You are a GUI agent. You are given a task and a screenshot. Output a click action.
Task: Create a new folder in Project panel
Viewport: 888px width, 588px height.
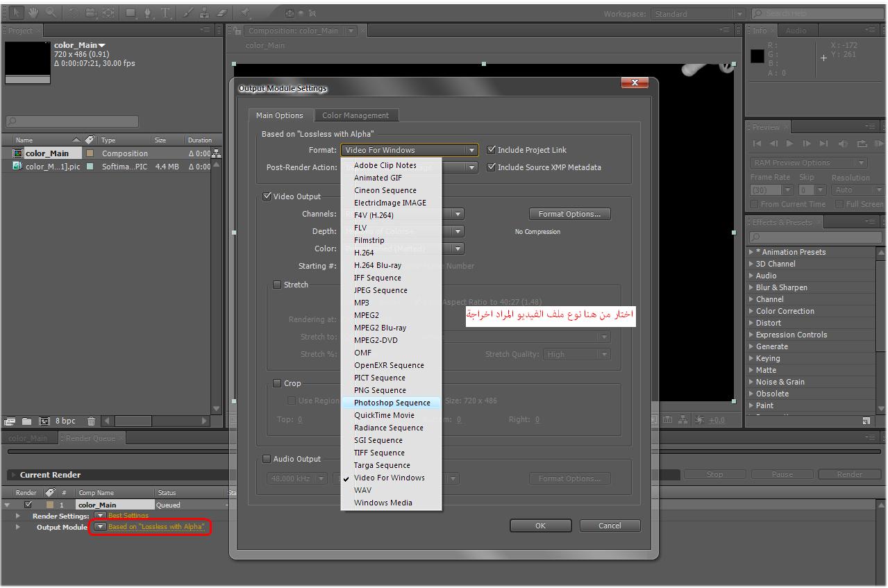click(27, 421)
